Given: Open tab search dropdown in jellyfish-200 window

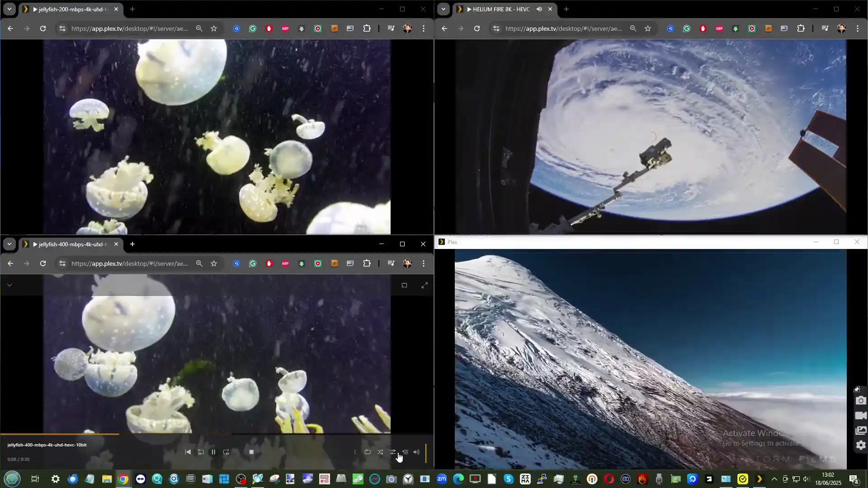Looking at the screenshot, I should pyautogui.click(x=9, y=9).
